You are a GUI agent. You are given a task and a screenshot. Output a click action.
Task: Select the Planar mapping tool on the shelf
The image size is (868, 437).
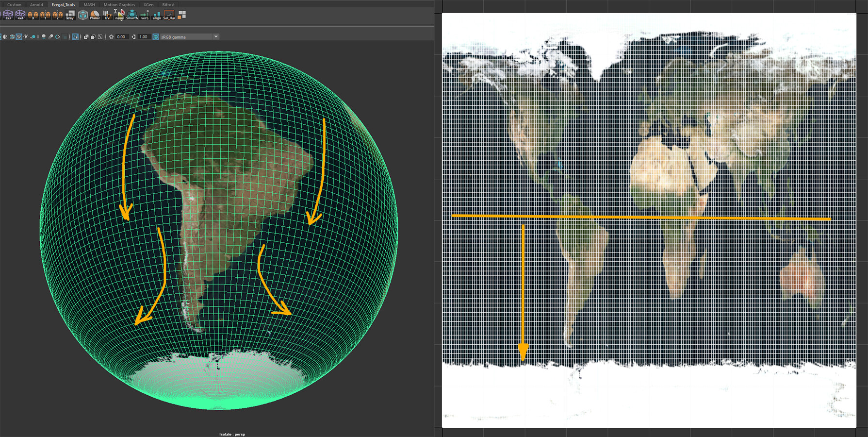(95, 17)
